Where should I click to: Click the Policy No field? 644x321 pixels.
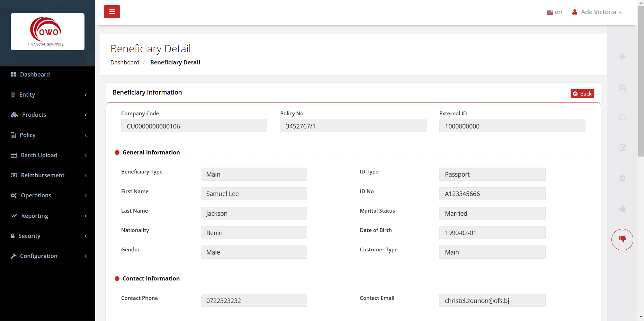coord(353,126)
